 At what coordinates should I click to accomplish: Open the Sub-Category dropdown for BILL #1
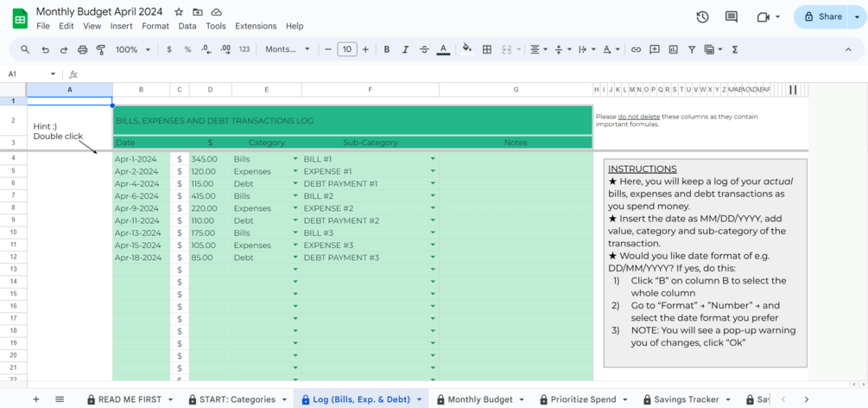pos(433,158)
